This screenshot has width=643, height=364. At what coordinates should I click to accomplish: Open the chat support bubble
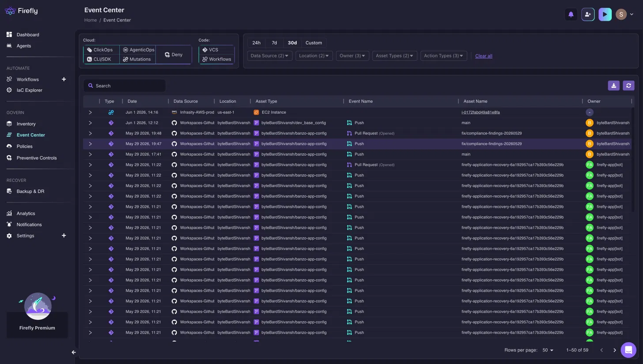(628, 350)
